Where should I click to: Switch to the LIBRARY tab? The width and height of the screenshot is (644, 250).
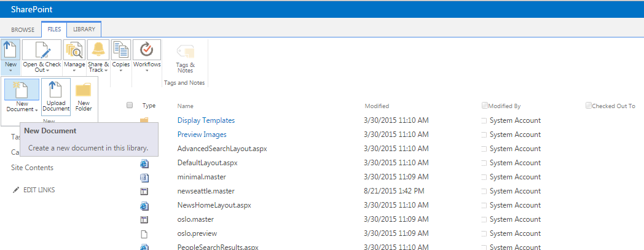pos(84,29)
